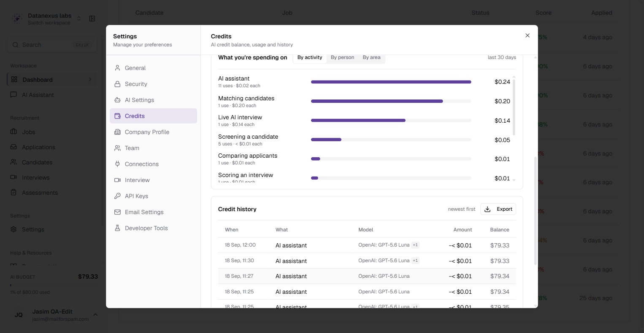
Task: Toggle the sidebar collapse panel icon
Action: point(92,19)
